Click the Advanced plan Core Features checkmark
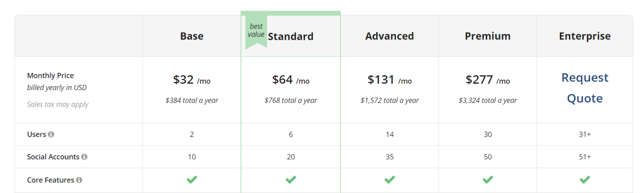This screenshot has height=193, width=644. point(390,180)
